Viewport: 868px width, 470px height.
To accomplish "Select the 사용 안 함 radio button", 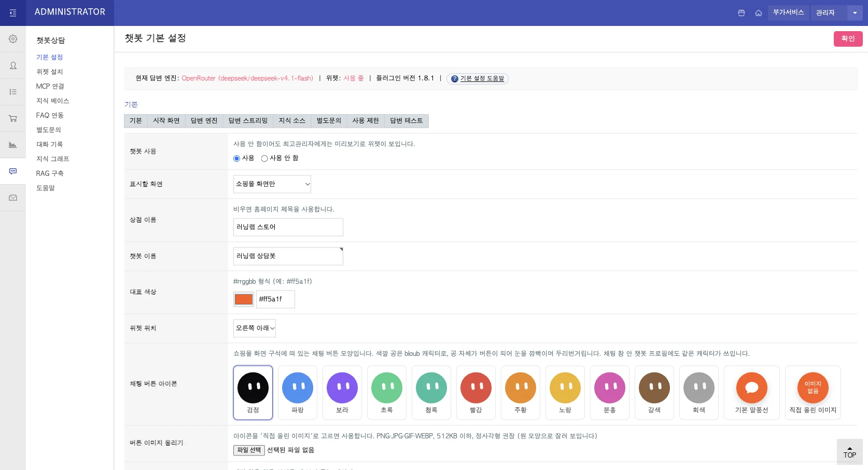I will (x=264, y=158).
